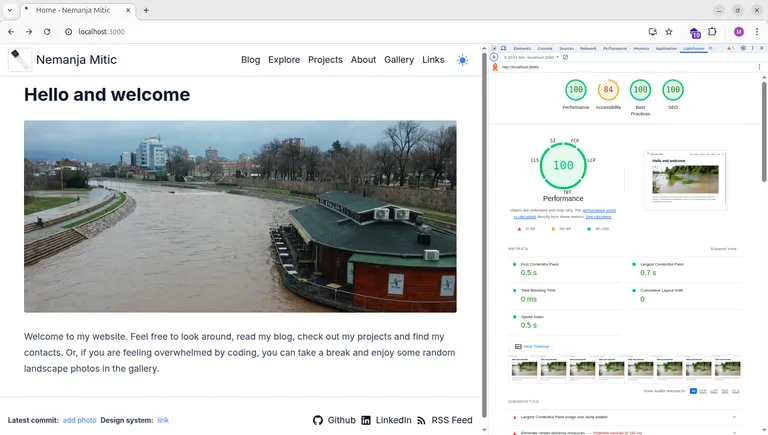Image resolution: width=768 pixels, height=435 pixels.
Task: Click the View Treemap button
Action: pyautogui.click(x=532, y=346)
